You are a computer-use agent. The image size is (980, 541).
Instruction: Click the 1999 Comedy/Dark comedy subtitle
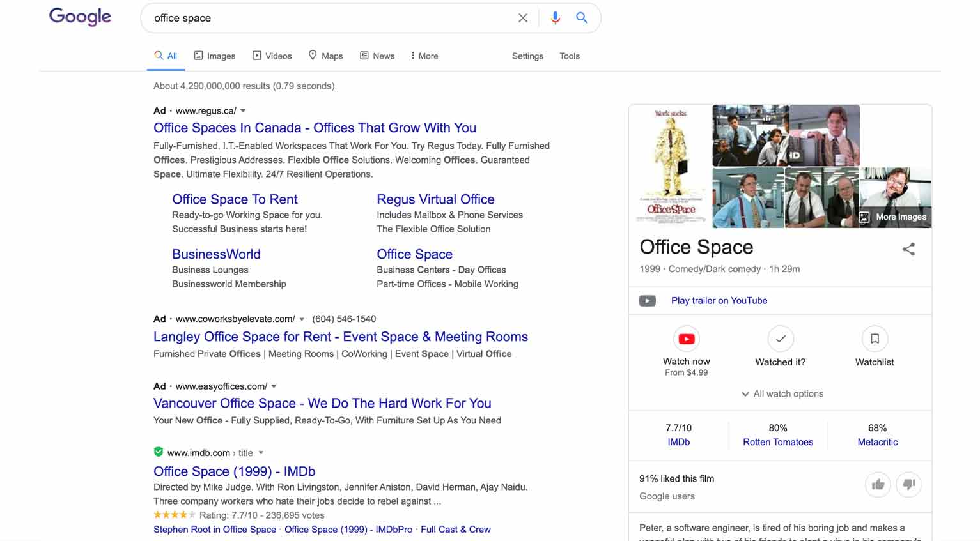click(x=720, y=269)
